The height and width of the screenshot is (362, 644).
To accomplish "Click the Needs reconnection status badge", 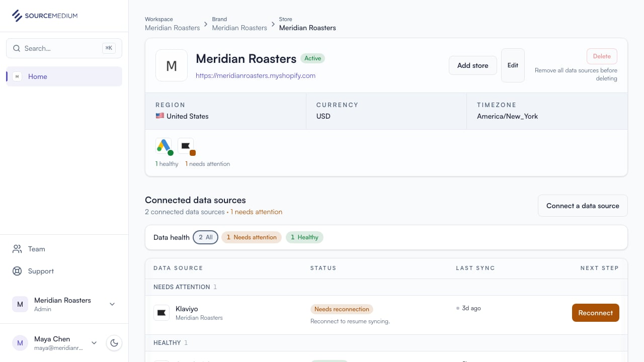I will coord(342,309).
